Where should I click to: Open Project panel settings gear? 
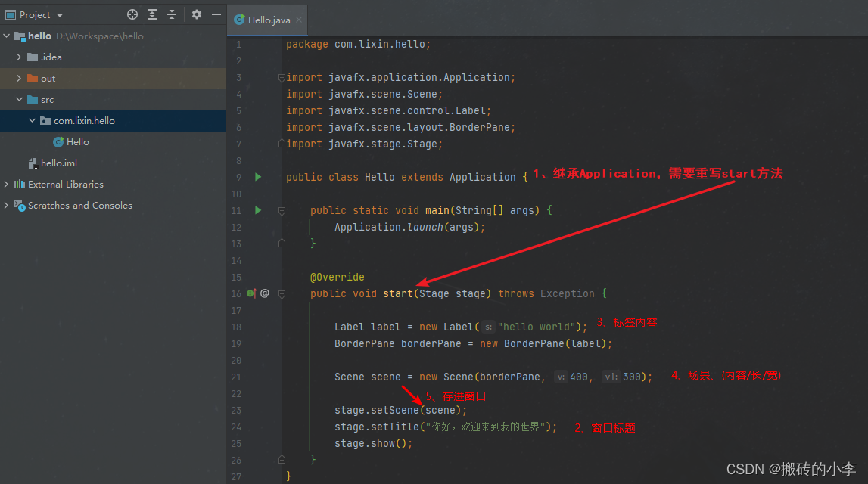pos(197,15)
